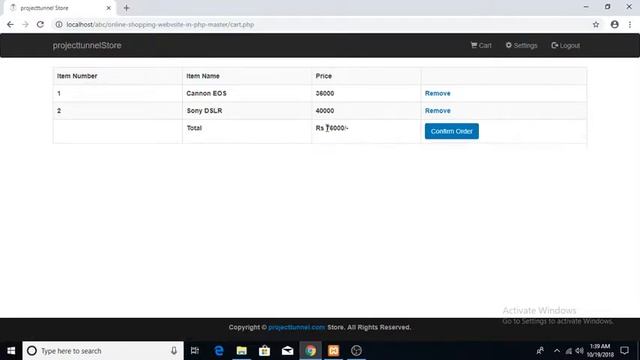Open the Cart menu item
This screenshot has width=640, height=360.
point(481,45)
